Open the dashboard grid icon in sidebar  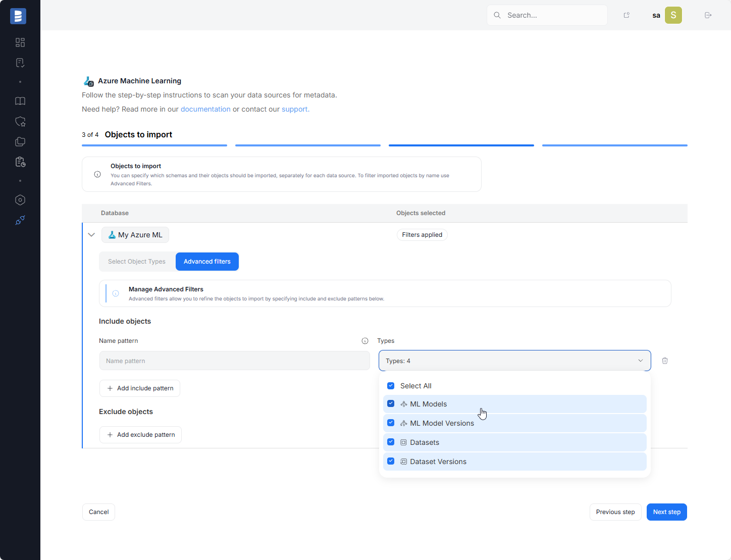[20, 42]
